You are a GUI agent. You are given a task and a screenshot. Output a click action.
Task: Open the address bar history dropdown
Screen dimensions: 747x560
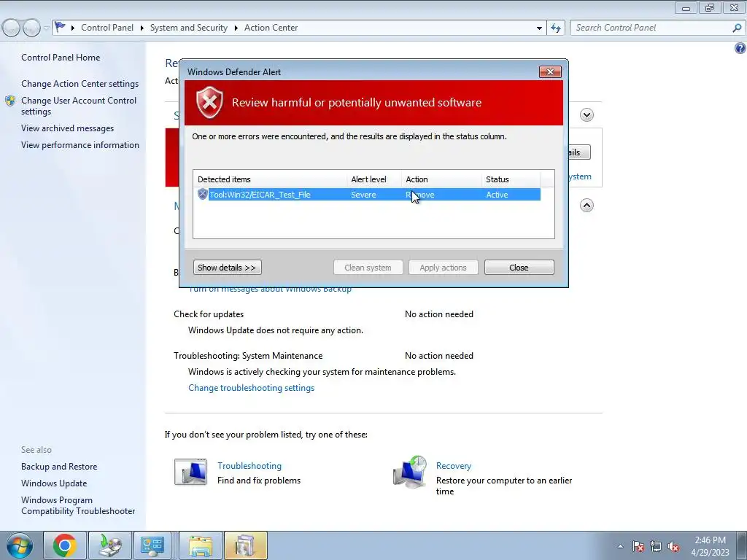coord(539,28)
